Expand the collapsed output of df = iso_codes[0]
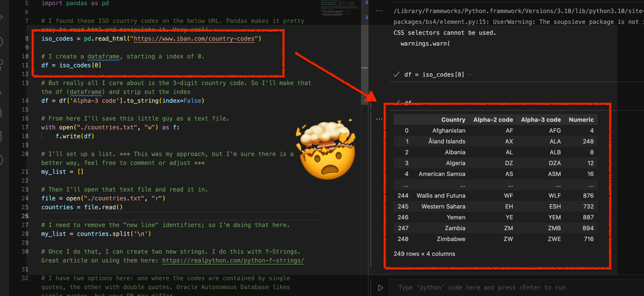 (470, 74)
